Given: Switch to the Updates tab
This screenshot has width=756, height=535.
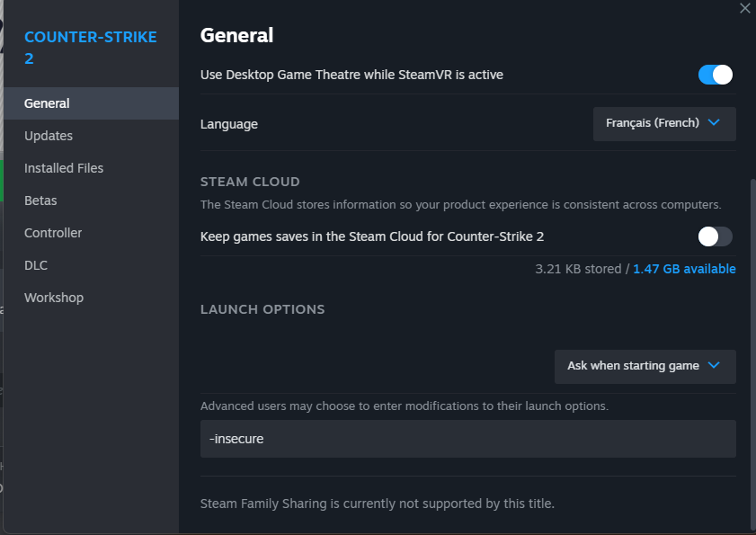Looking at the screenshot, I should tap(49, 136).
